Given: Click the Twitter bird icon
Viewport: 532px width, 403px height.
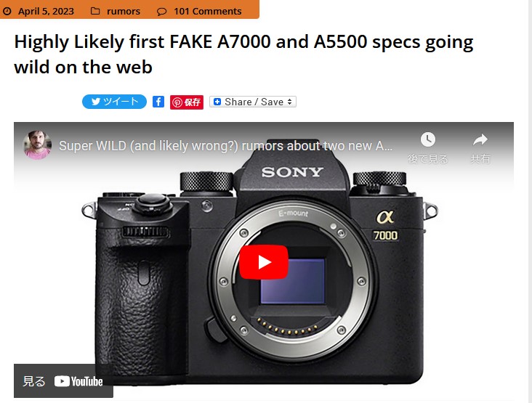Looking at the screenshot, I should [96, 102].
